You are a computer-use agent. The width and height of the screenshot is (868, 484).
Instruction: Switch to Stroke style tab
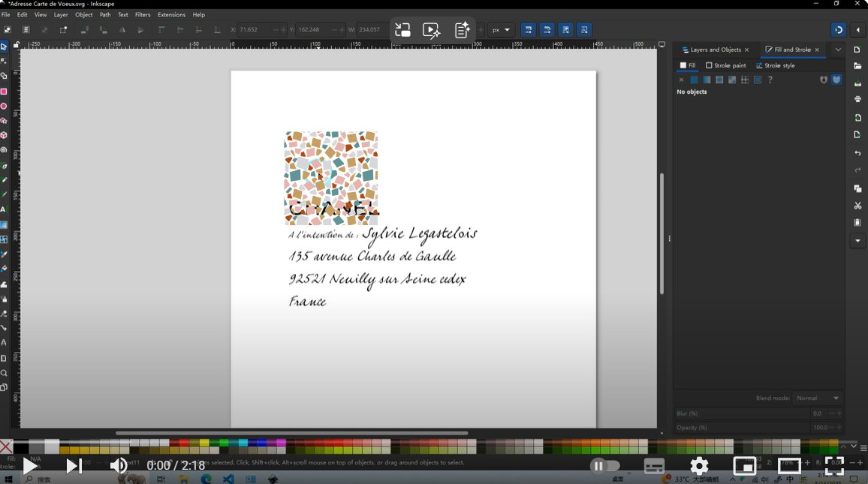(x=775, y=65)
